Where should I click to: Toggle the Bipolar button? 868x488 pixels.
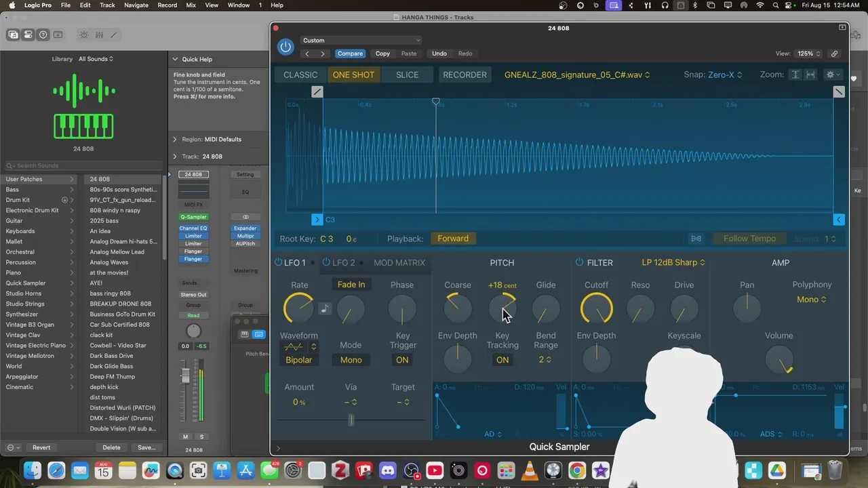point(298,360)
